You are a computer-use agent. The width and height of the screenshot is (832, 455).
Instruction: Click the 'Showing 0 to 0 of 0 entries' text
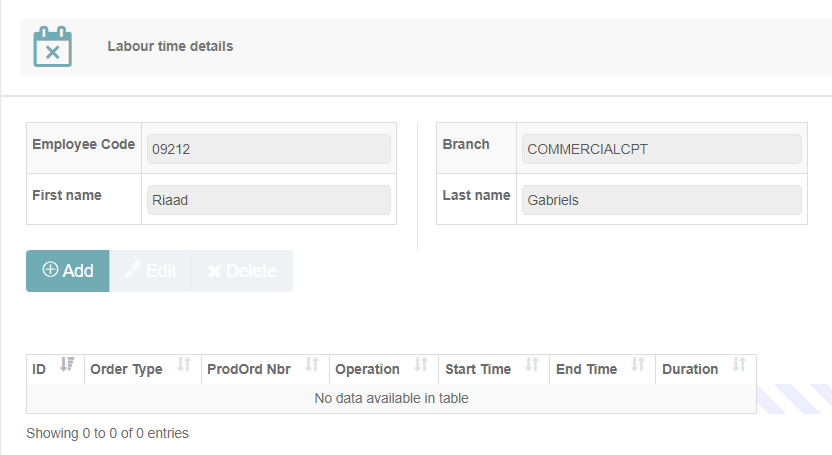[x=107, y=433]
